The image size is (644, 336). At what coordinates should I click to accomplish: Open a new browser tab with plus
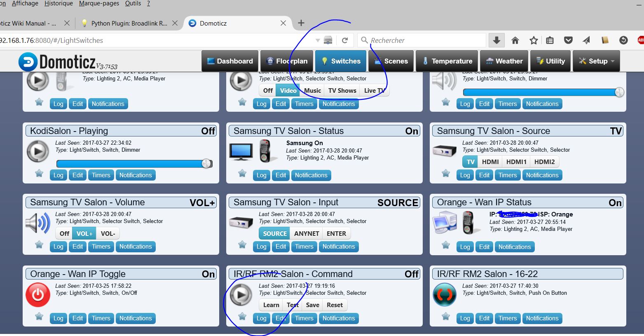(x=301, y=23)
